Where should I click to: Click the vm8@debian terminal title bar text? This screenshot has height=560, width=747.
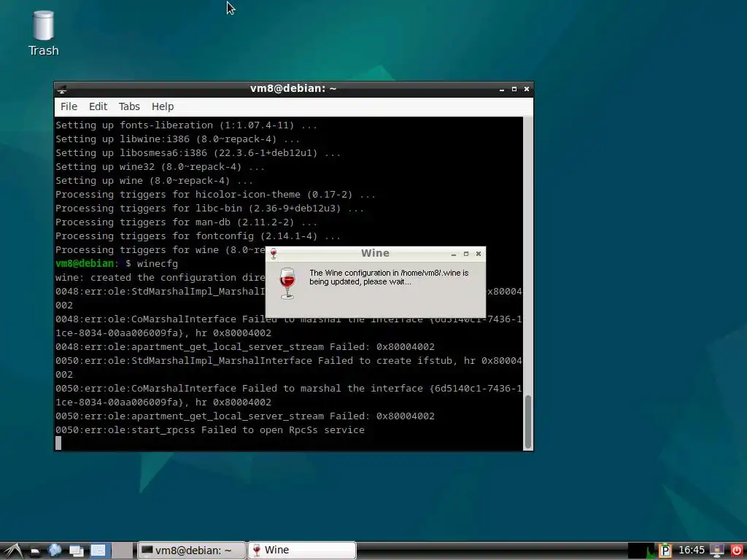coord(293,88)
